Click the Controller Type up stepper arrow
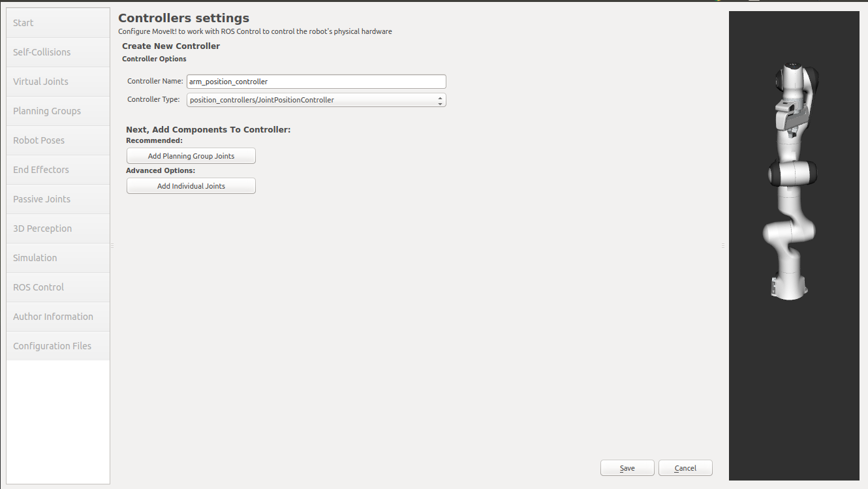The image size is (868, 489). point(441,97)
